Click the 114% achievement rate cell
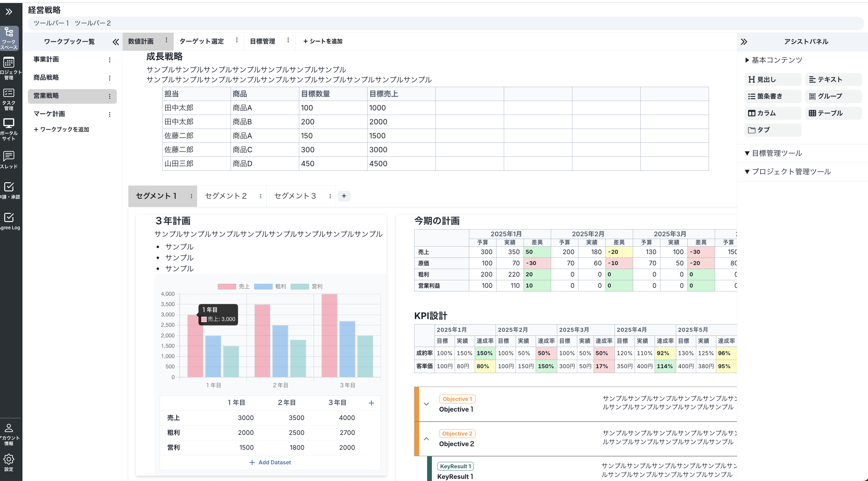This screenshot has height=481, width=868. point(665,366)
